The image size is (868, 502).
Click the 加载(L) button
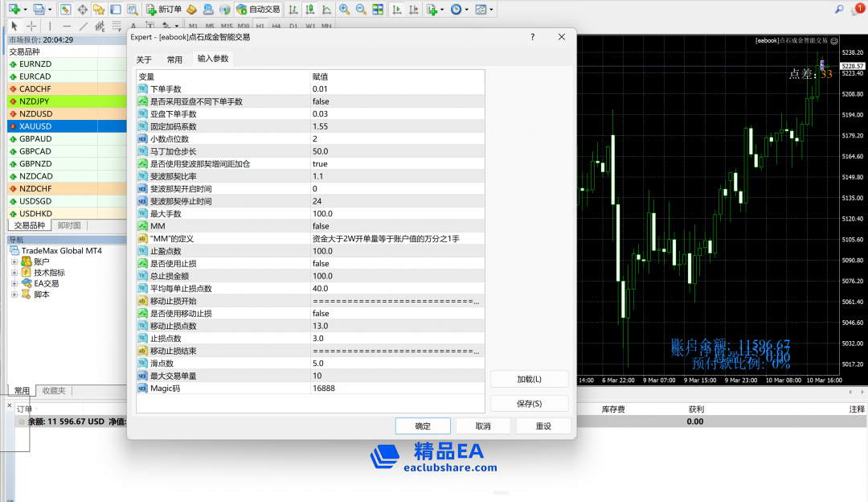click(x=528, y=379)
